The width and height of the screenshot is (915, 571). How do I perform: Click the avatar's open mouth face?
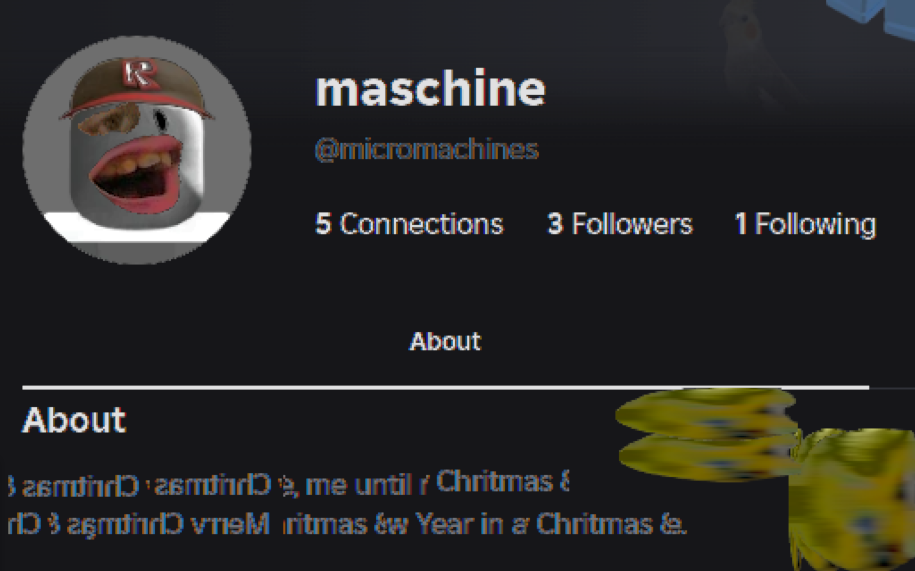pos(137,173)
